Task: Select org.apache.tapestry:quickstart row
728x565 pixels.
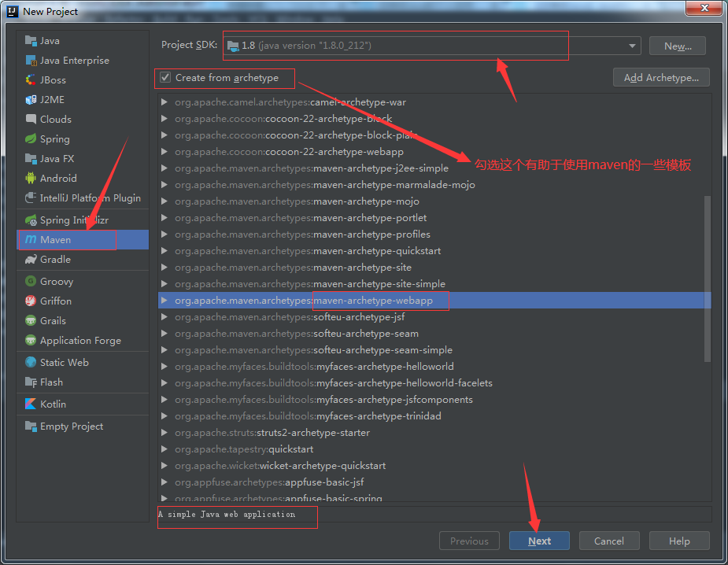Action: (x=434, y=449)
